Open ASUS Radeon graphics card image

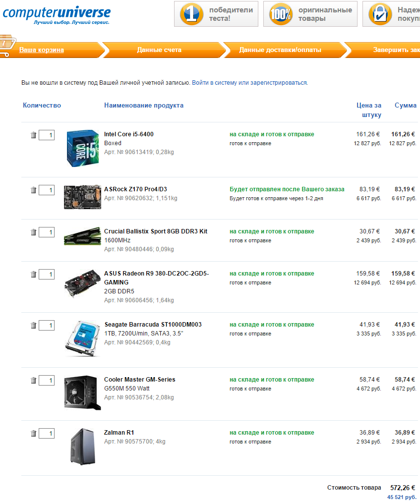[x=82, y=283]
